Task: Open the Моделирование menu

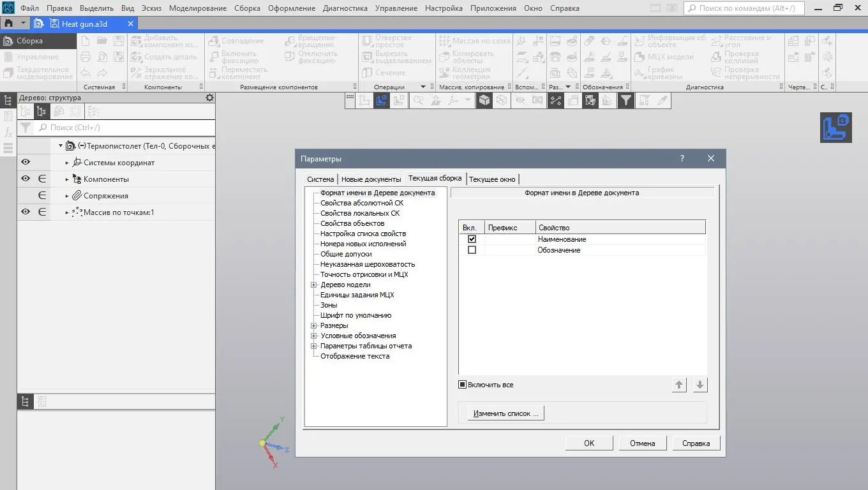Action: coord(197,8)
